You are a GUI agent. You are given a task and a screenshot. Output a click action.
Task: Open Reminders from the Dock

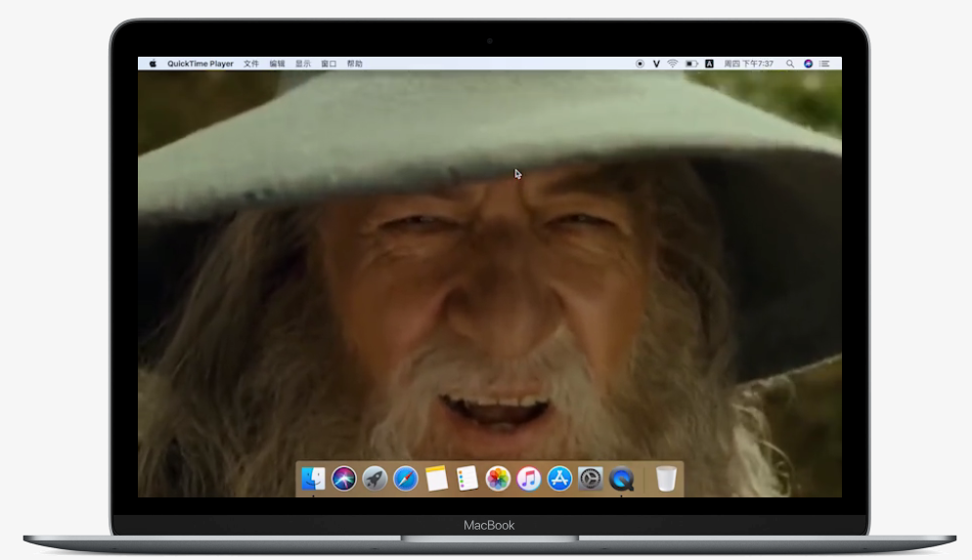[466, 478]
